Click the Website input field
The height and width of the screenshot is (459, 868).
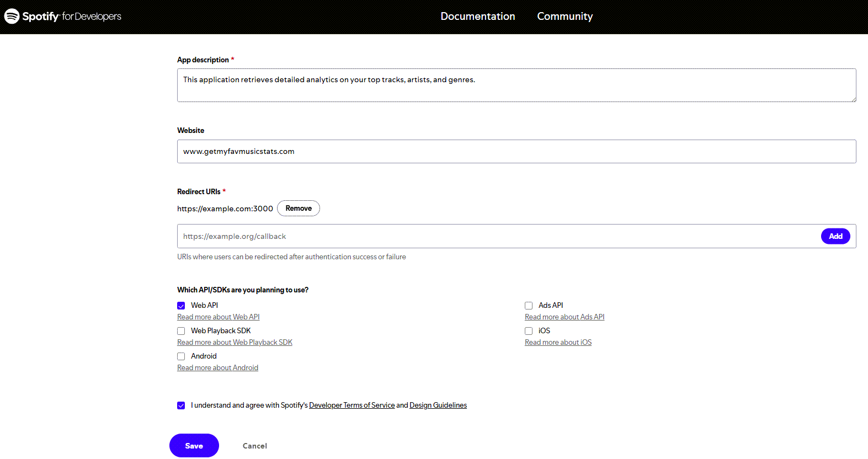[x=516, y=151]
